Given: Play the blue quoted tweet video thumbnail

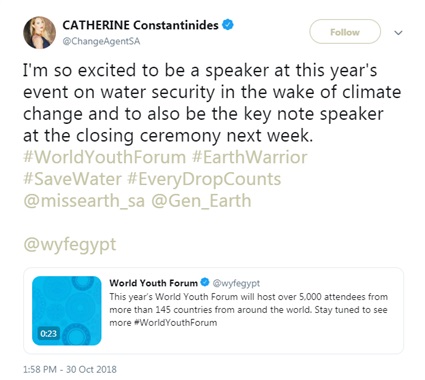Looking at the screenshot, I should [67, 310].
